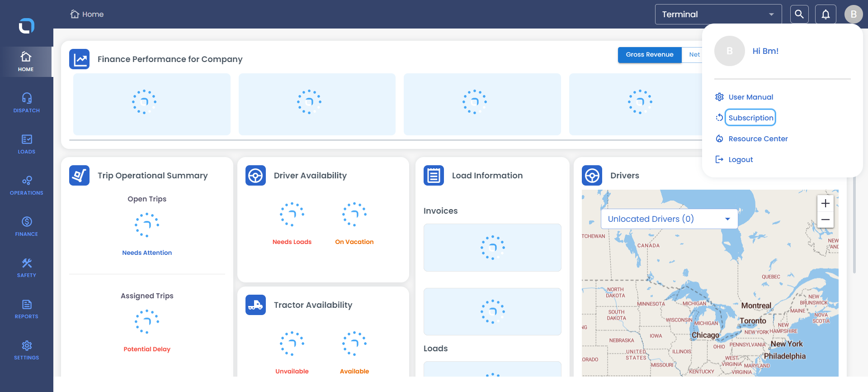Select Subscription from the profile menu
The width and height of the screenshot is (868, 392).
pyautogui.click(x=751, y=118)
